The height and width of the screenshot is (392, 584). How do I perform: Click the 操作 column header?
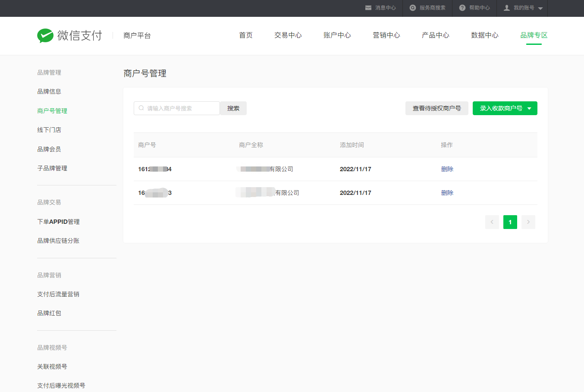[x=447, y=145]
